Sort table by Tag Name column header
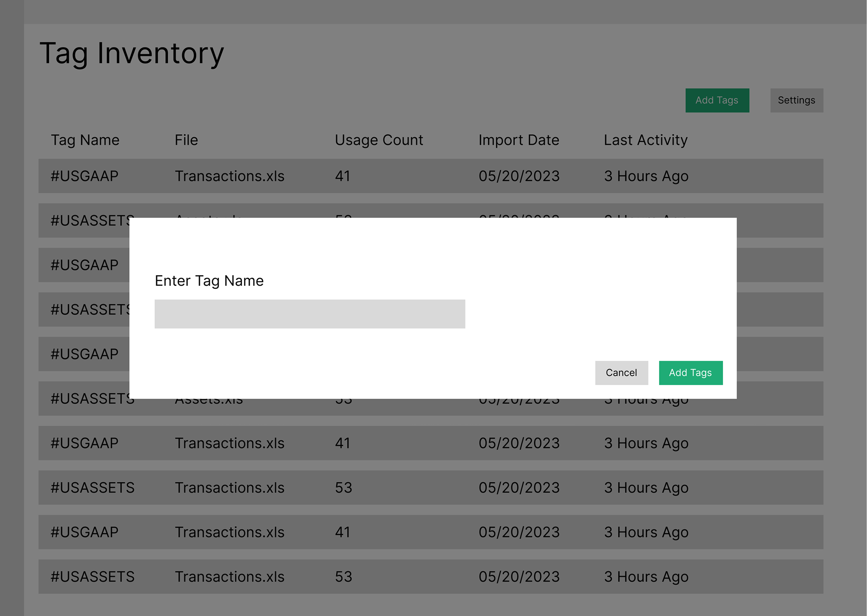The image size is (867, 616). [x=85, y=140]
